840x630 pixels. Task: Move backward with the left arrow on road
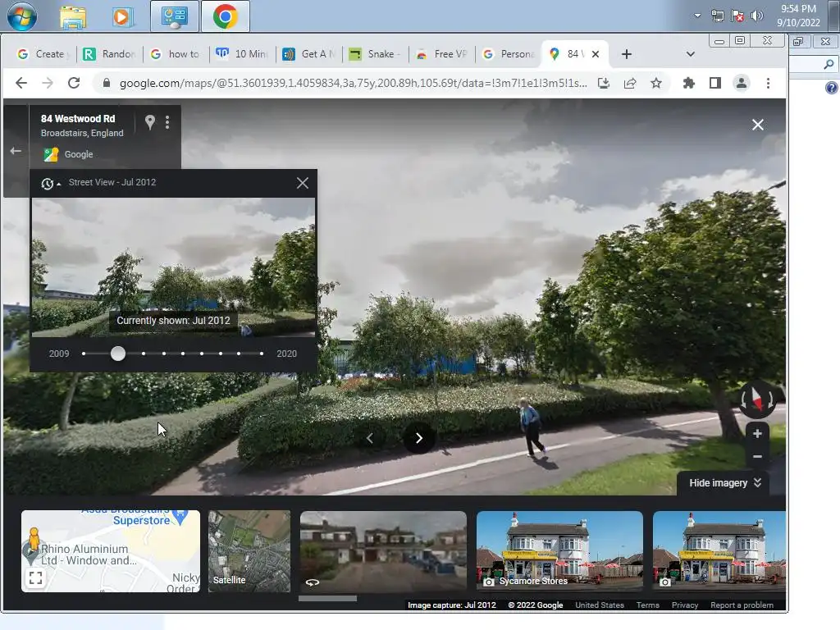pyautogui.click(x=370, y=438)
